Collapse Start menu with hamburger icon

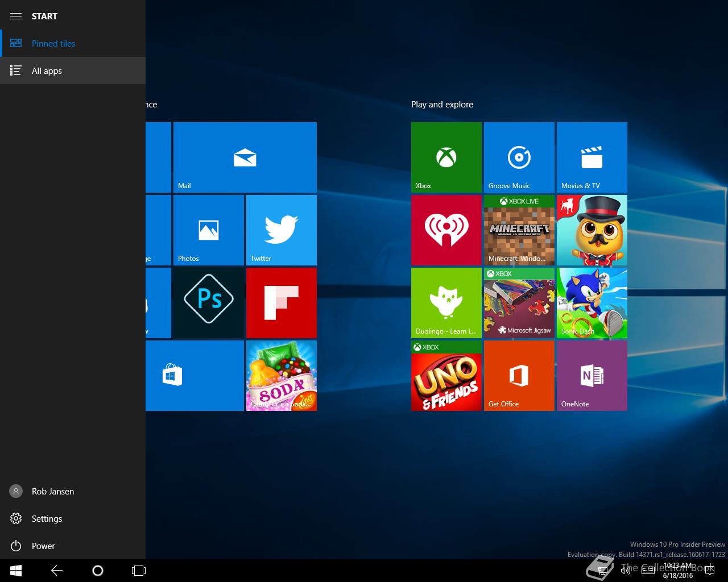(16, 16)
